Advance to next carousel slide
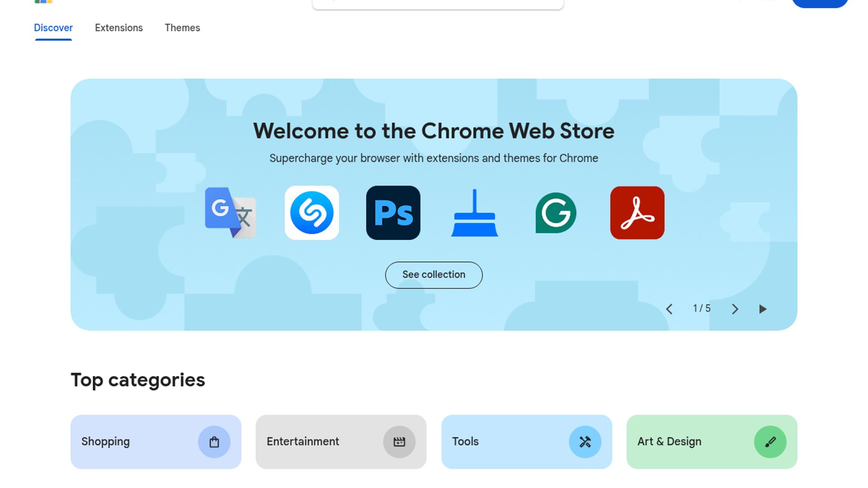868x488 pixels. [735, 309]
